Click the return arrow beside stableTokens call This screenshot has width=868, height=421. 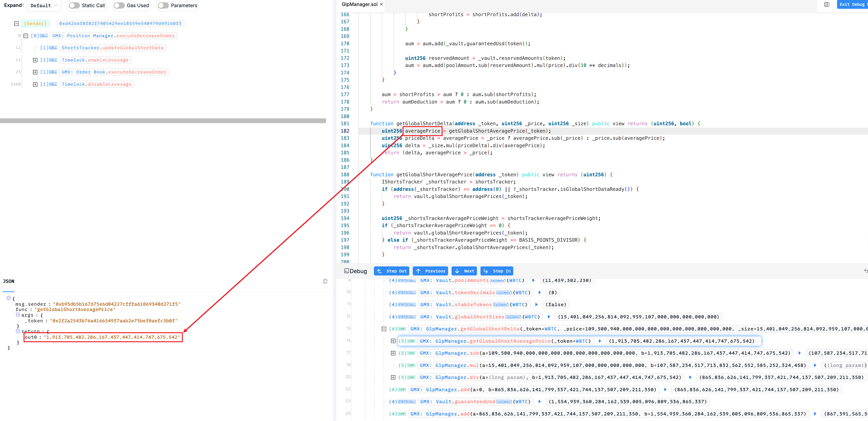pyautogui.click(x=536, y=305)
